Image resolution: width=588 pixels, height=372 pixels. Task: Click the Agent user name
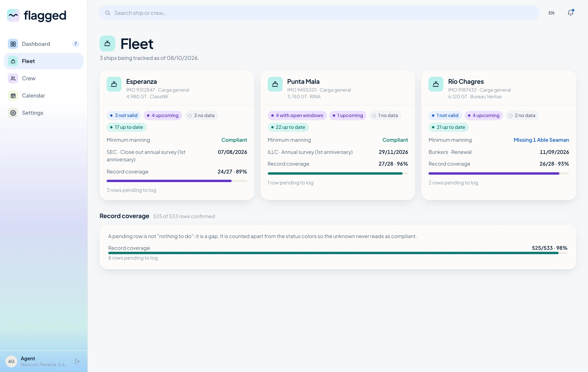[28, 358]
